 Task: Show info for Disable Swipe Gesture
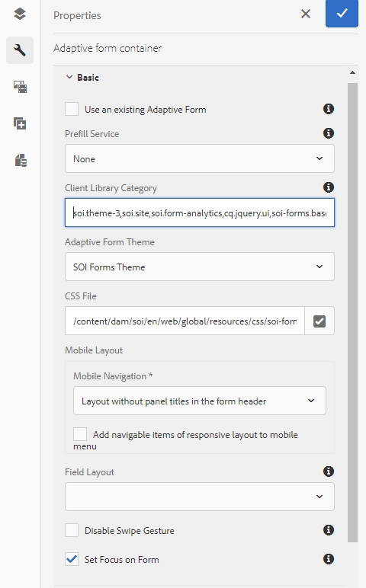tap(329, 530)
